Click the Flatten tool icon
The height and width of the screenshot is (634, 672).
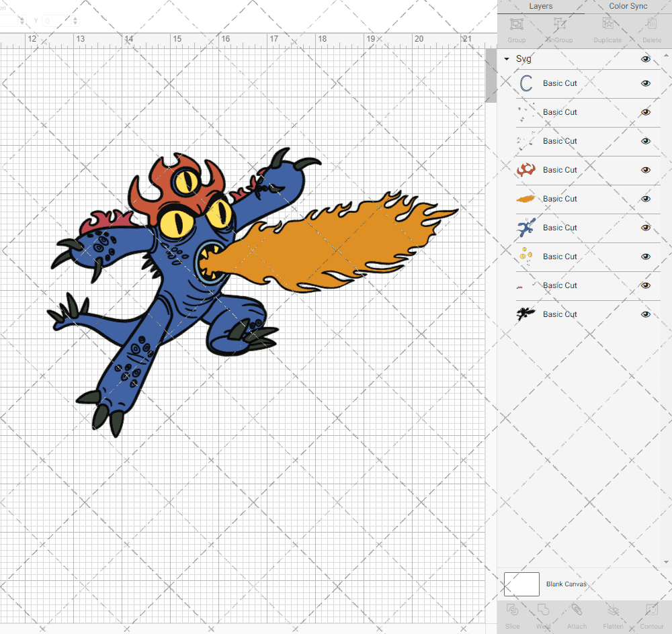(613, 610)
